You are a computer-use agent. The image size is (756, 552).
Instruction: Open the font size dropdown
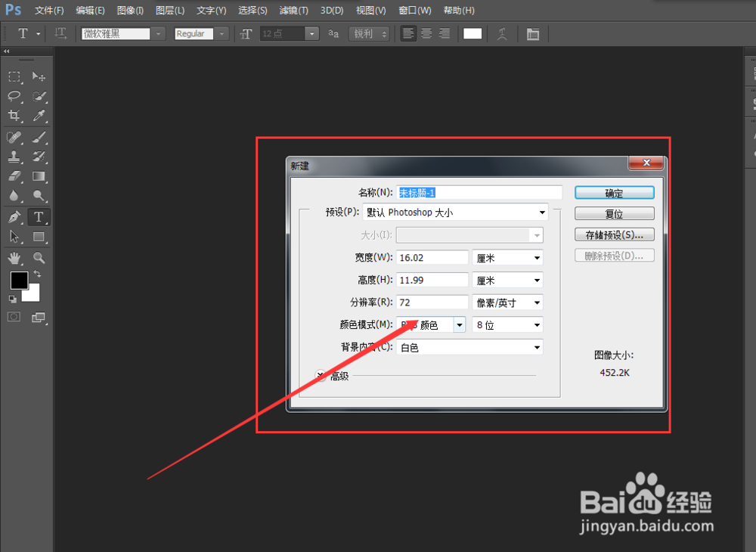coord(312,34)
